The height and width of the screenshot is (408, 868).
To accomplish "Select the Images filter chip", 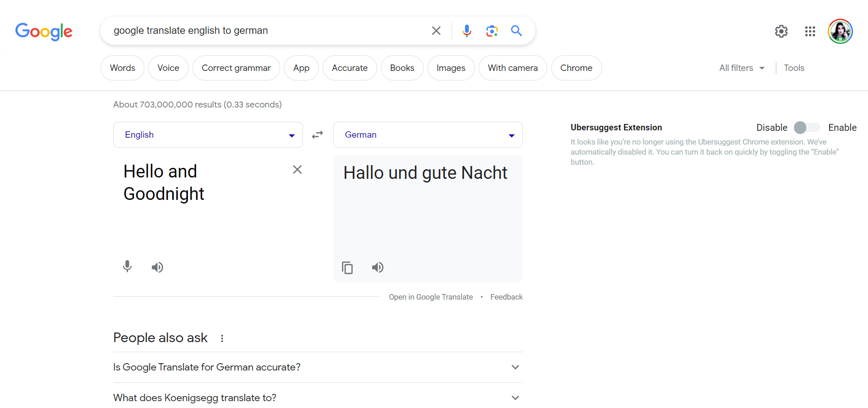I will pyautogui.click(x=451, y=68).
